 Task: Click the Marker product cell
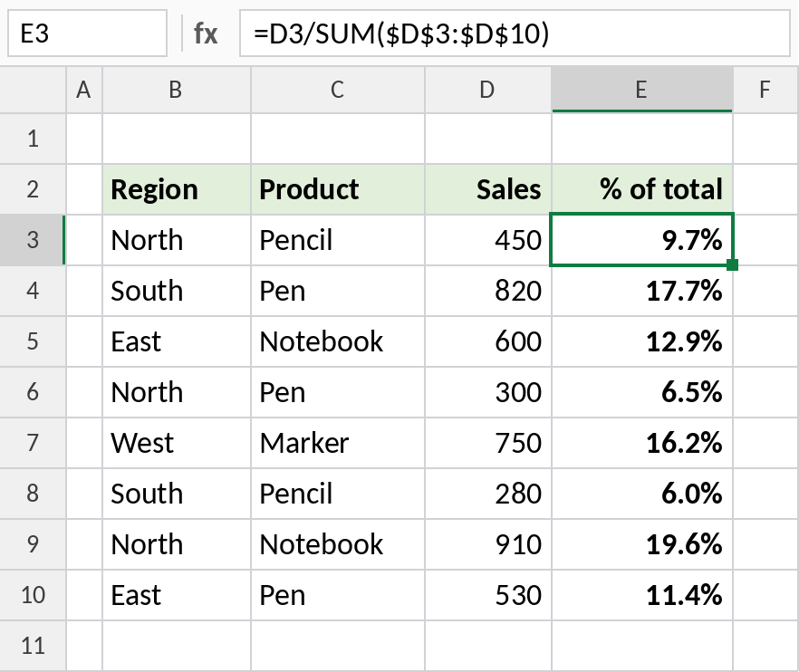[x=337, y=443]
